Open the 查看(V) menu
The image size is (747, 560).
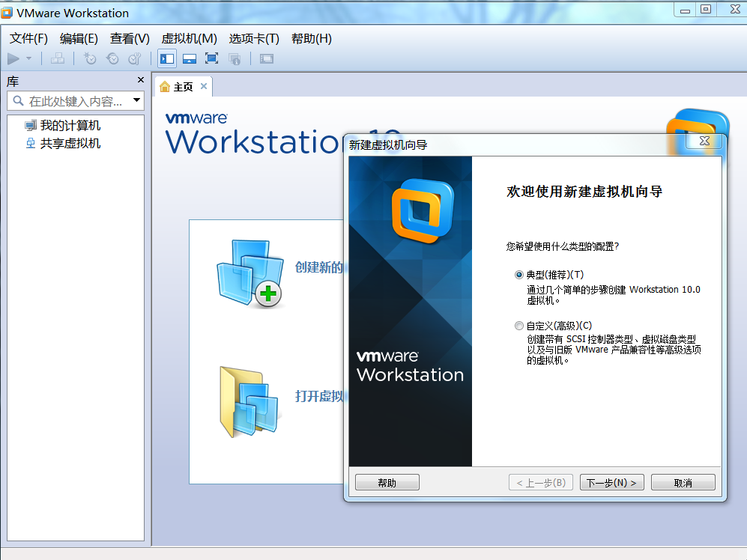(130, 39)
